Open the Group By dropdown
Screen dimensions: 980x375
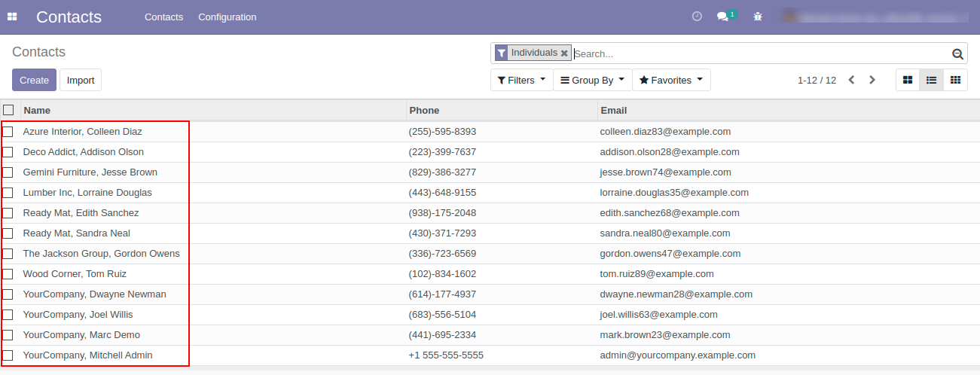tap(592, 80)
